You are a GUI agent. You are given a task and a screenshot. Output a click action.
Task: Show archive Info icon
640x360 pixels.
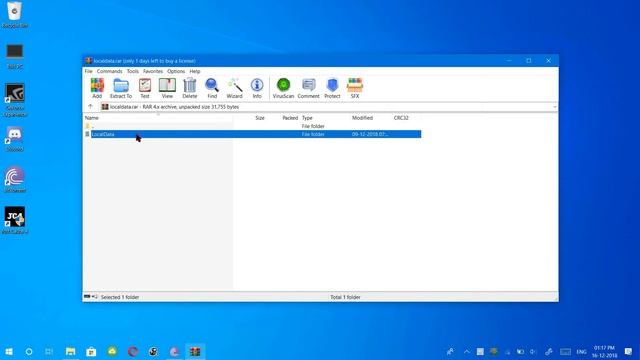tap(257, 88)
